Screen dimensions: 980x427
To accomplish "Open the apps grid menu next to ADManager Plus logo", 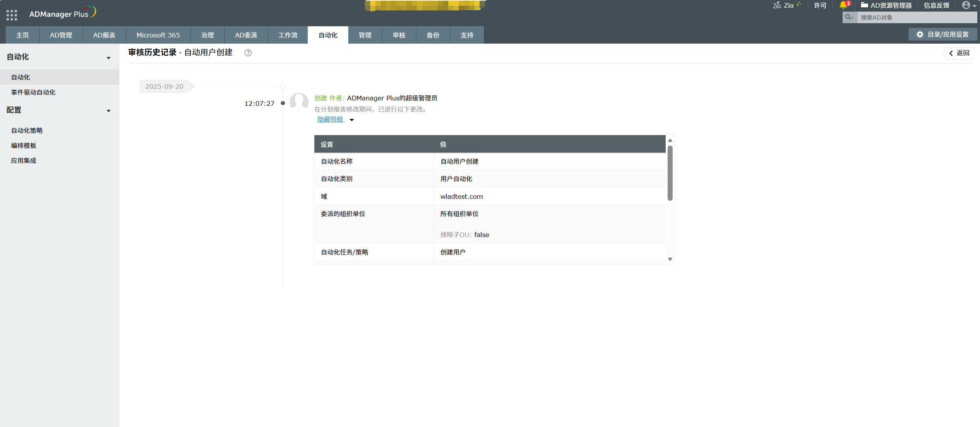I will click(x=12, y=15).
